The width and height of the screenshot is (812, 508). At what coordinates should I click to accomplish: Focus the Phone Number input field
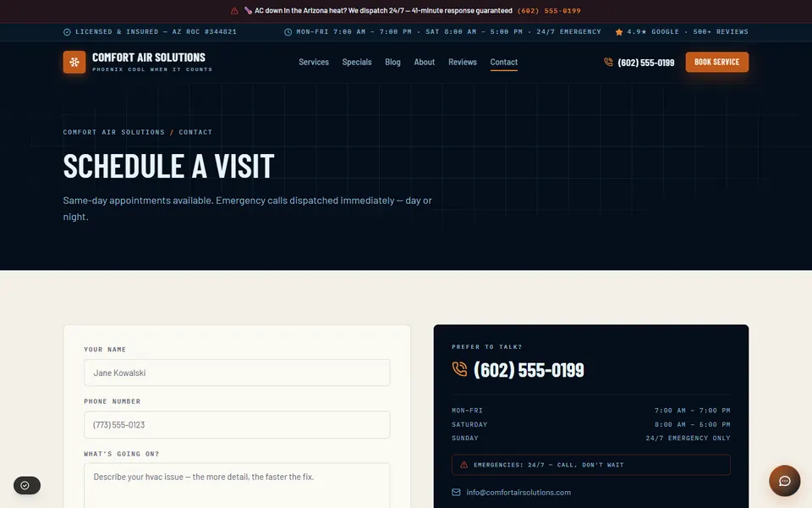[237, 424]
